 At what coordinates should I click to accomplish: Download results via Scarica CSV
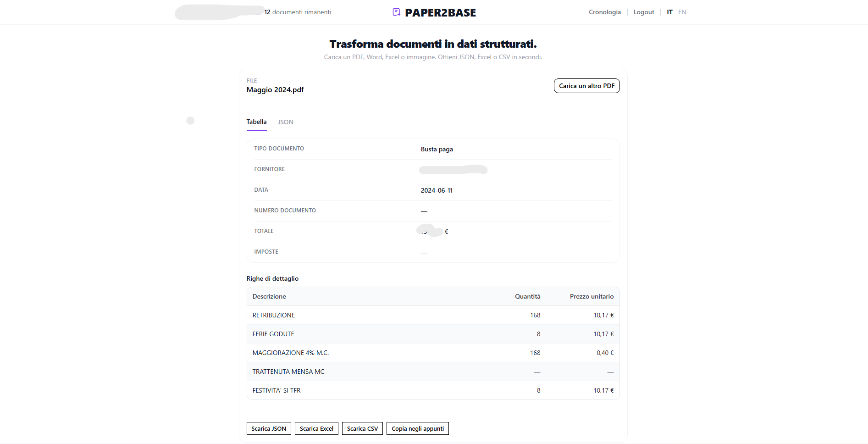coord(362,428)
